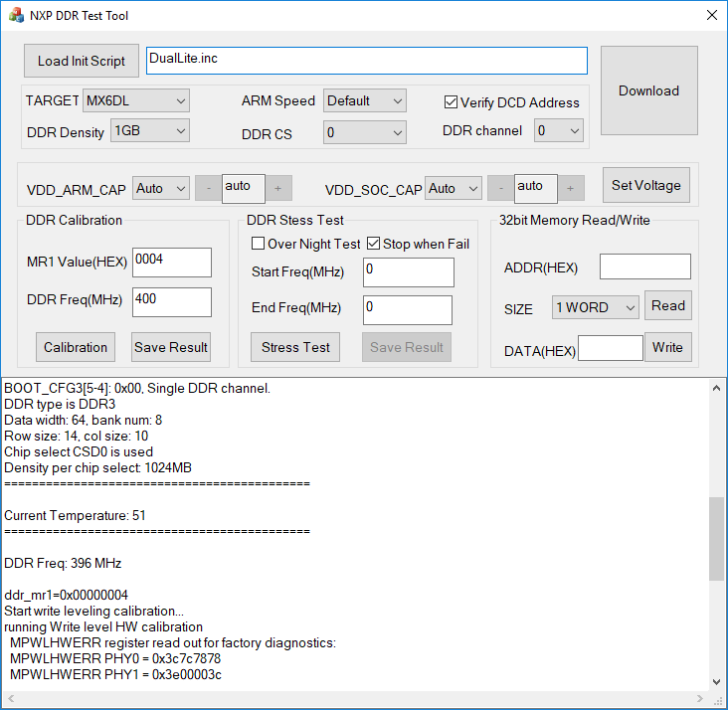Image resolution: width=728 pixels, height=710 pixels.
Task: Click the memory Read button
Action: (668, 305)
